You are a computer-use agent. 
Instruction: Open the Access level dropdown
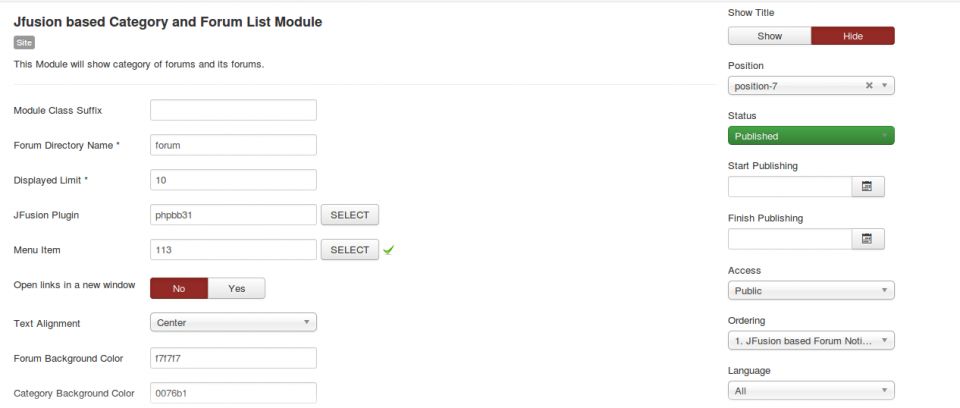(811, 291)
